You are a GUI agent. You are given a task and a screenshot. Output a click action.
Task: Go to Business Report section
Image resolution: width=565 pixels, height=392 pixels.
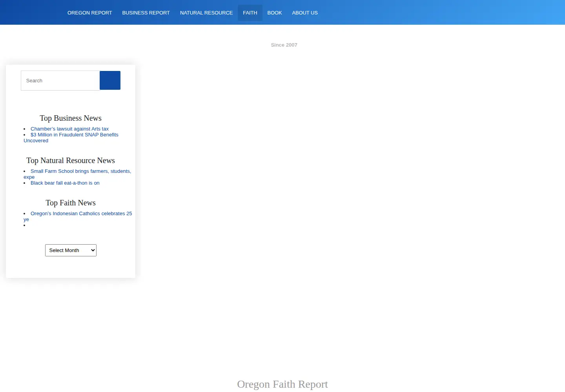tap(146, 13)
